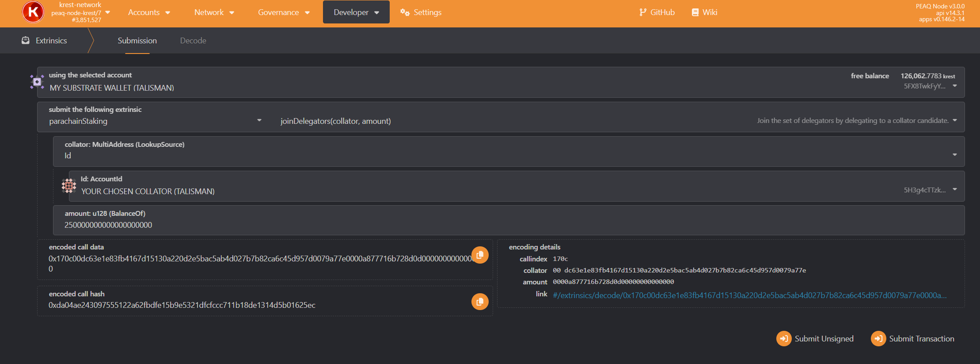Click the Extrinsics envelope icon
980x364 pixels.
coord(26,40)
